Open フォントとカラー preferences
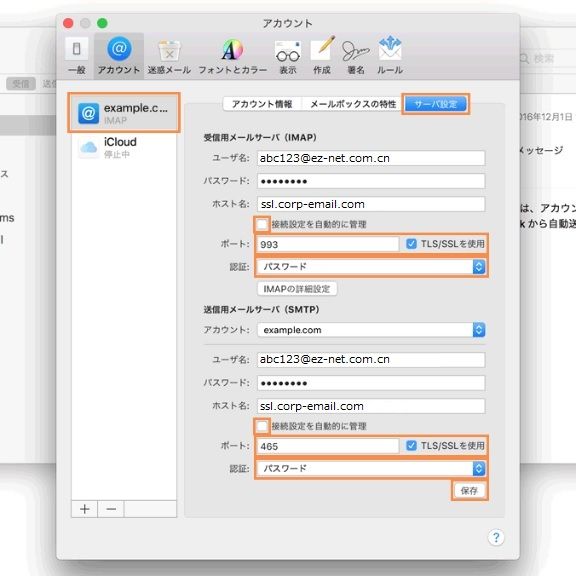This screenshot has width=576, height=576. pos(233,55)
